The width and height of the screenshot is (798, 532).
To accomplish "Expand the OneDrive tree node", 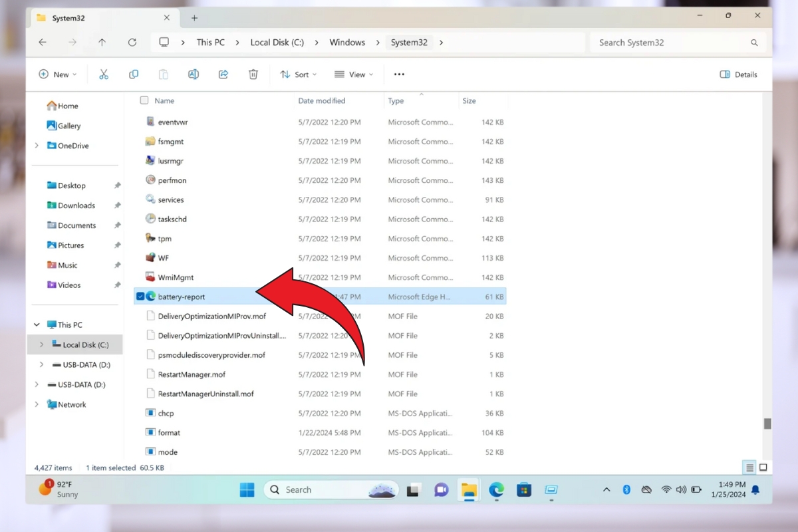I will click(37, 146).
